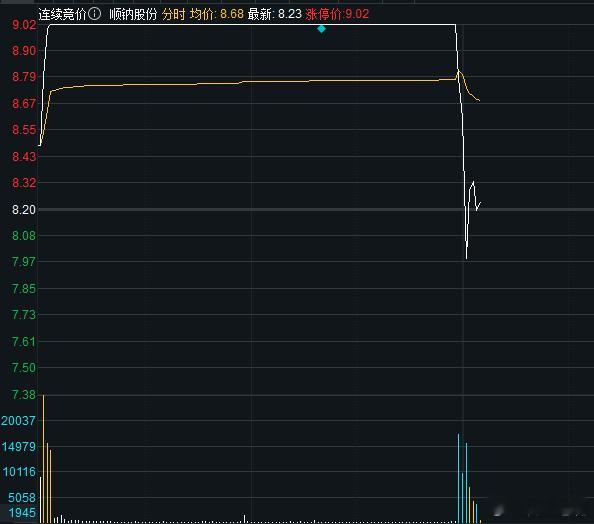Click the 5058 volume axis label
This screenshot has width=594, height=524.
[x=22, y=497]
